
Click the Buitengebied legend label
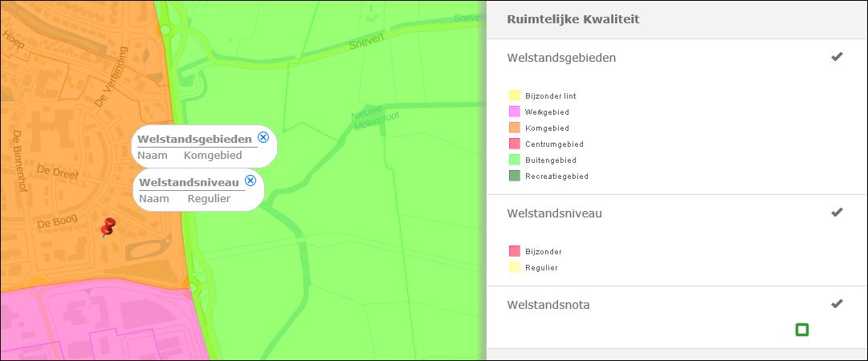(x=550, y=160)
